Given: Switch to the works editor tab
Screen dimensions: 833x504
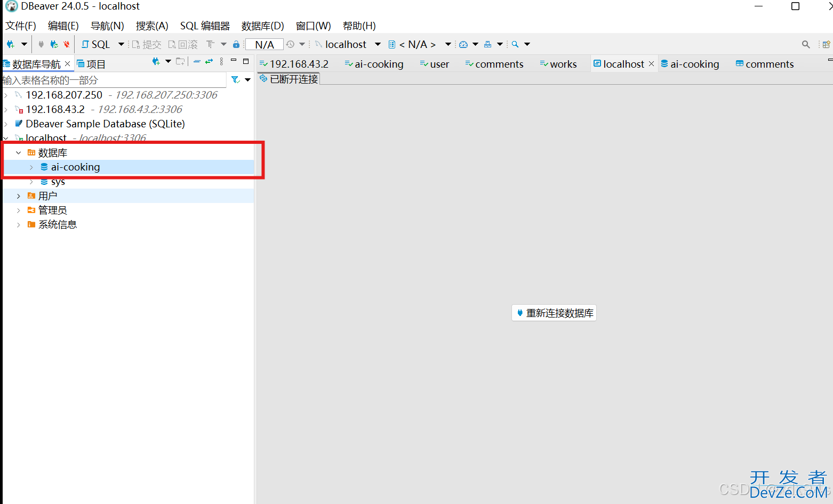Looking at the screenshot, I should click(558, 64).
